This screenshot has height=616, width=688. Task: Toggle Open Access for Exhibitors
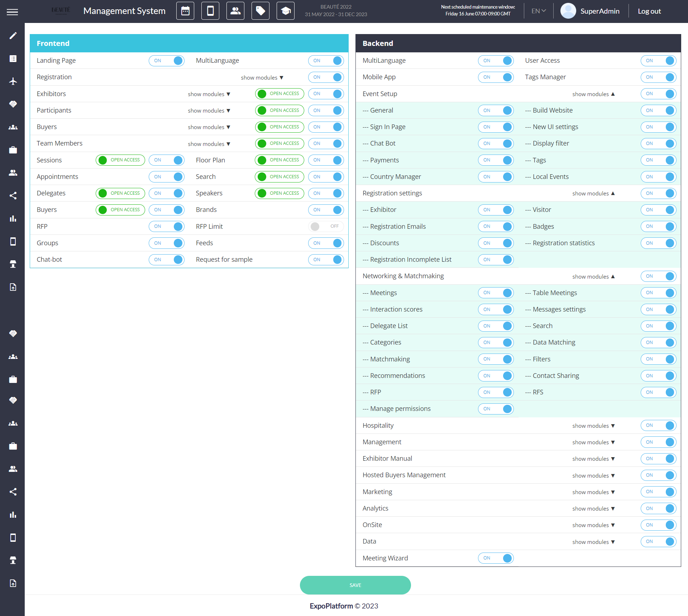pyautogui.click(x=279, y=94)
